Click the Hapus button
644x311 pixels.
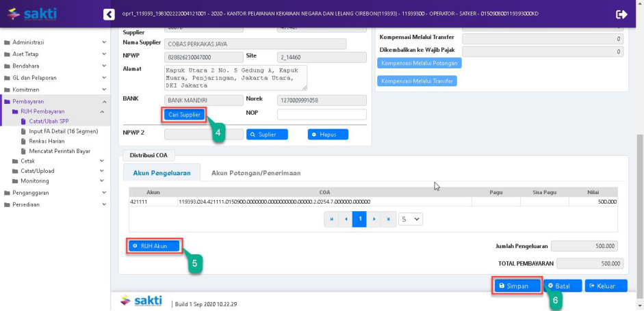[328, 135]
